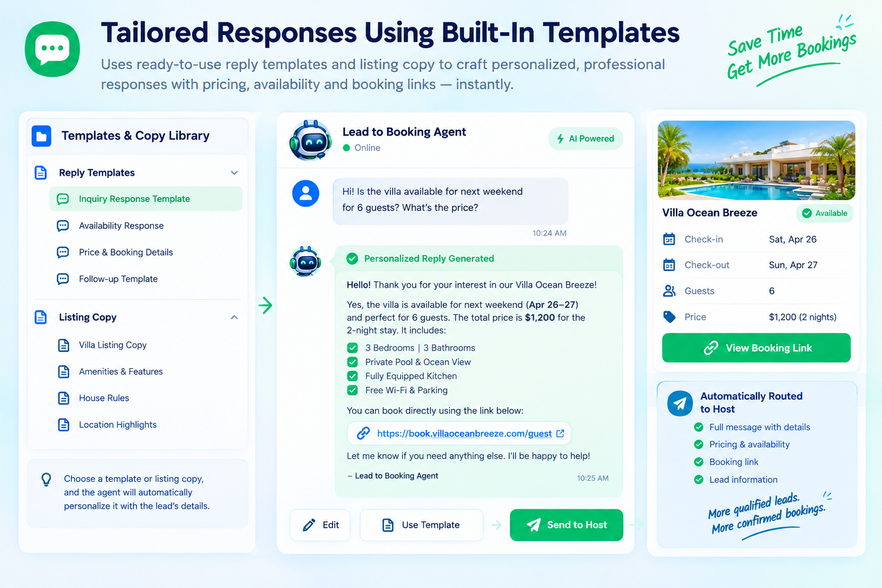Click the Edit button
The width and height of the screenshot is (882, 588).
(x=320, y=525)
